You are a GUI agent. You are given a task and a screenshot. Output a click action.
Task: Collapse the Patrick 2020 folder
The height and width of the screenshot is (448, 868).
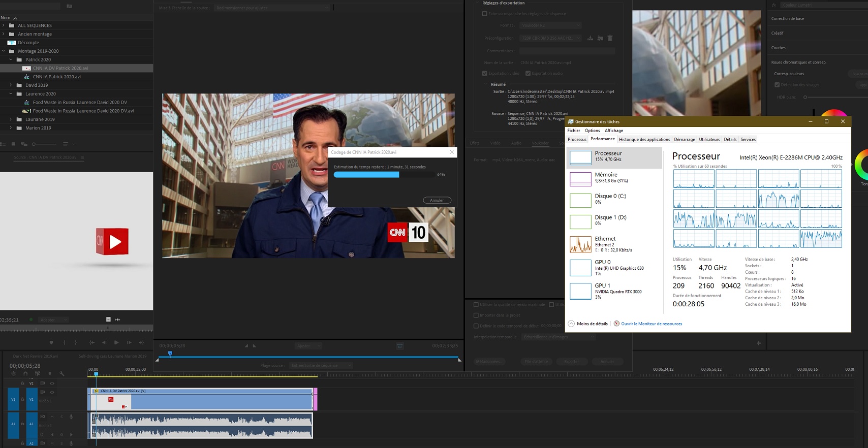coord(11,59)
